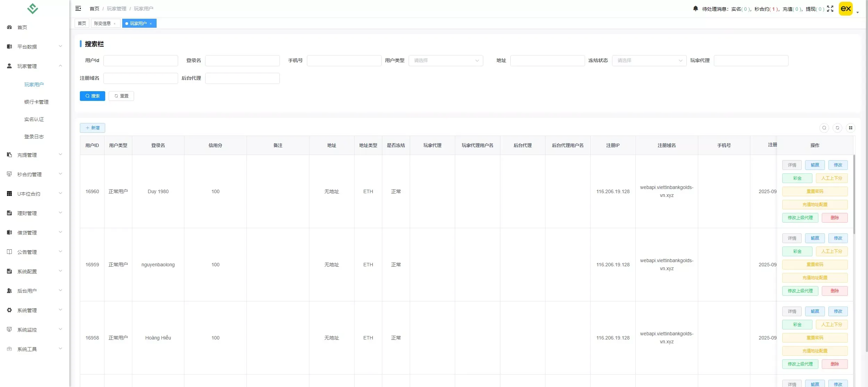Image resolution: width=868 pixels, height=387 pixels.
Task: Open 登录日志 submenu item
Action: click(34, 137)
